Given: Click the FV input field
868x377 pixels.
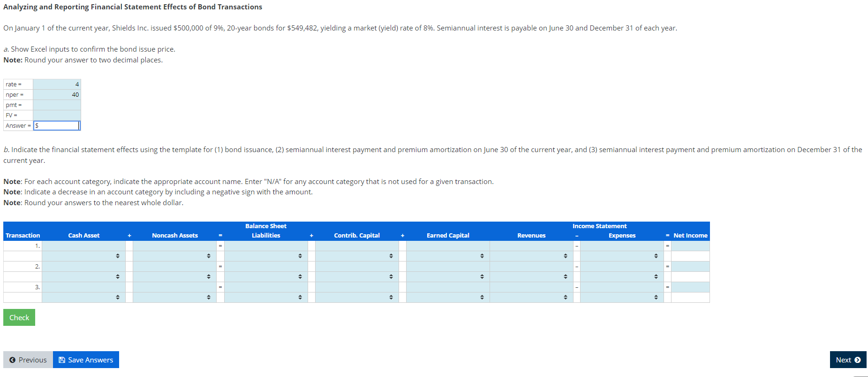Looking at the screenshot, I should tap(57, 115).
